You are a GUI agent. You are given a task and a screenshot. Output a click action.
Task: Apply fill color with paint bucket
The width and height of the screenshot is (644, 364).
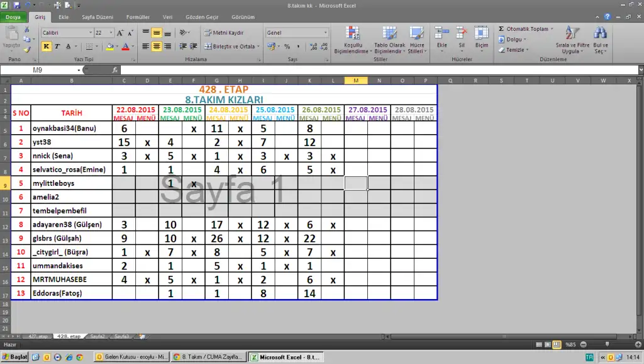109,47
